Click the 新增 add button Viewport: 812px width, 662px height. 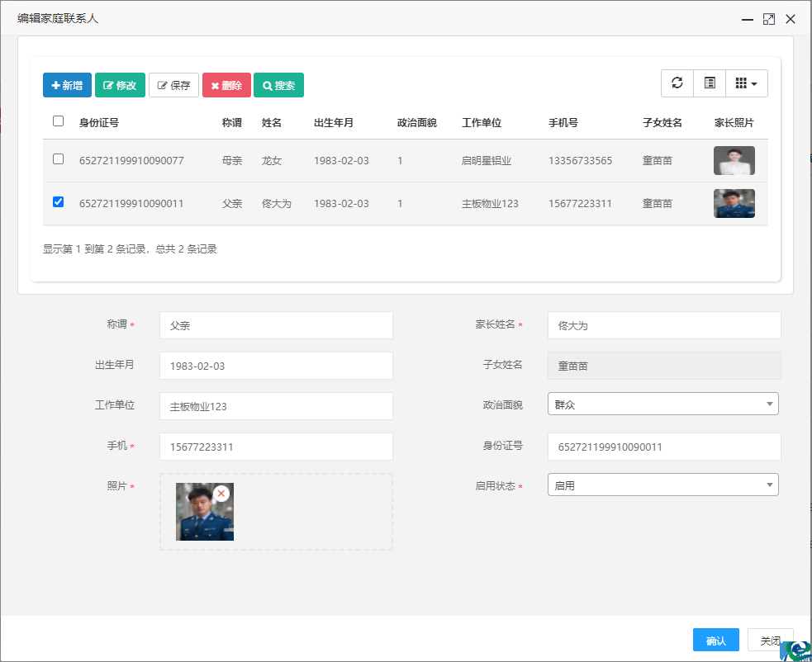(67, 85)
